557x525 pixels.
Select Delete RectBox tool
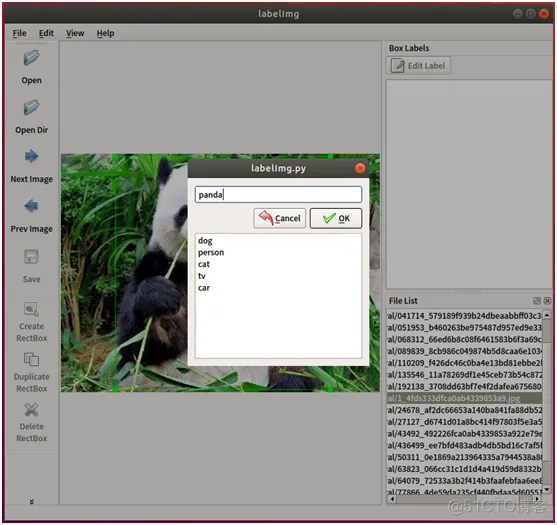point(32,410)
